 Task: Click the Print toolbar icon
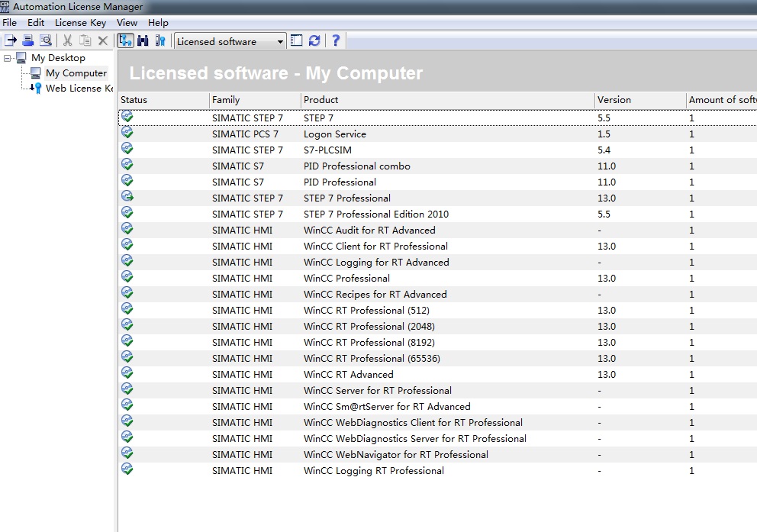click(x=28, y=41)
